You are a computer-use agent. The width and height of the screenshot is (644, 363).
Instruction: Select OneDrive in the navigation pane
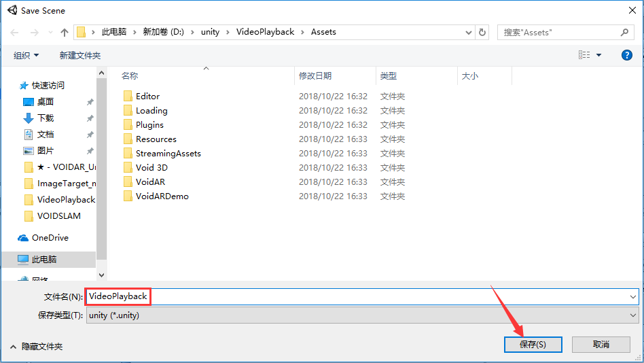[x=50, y=238]
